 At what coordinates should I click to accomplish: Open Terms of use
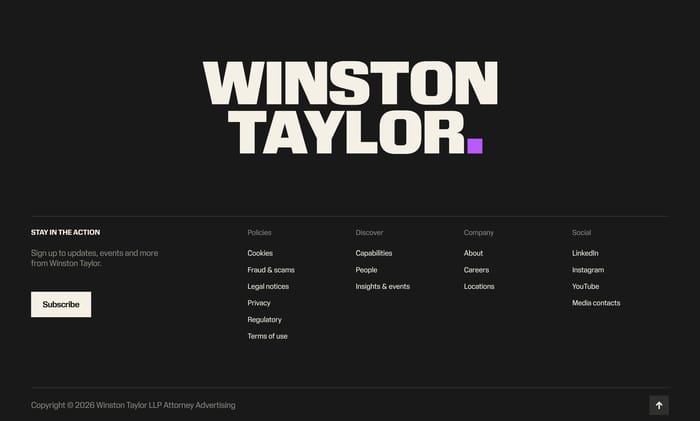tap(267, 336)
